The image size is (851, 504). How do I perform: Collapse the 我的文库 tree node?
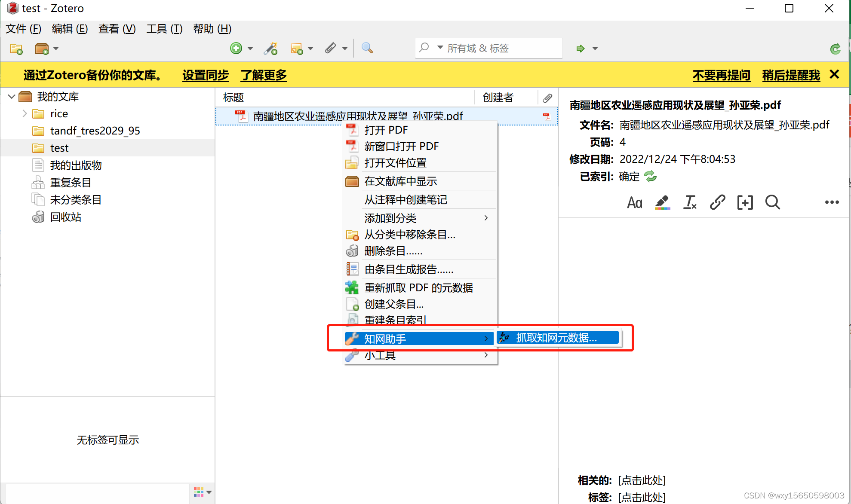point(12,97)
